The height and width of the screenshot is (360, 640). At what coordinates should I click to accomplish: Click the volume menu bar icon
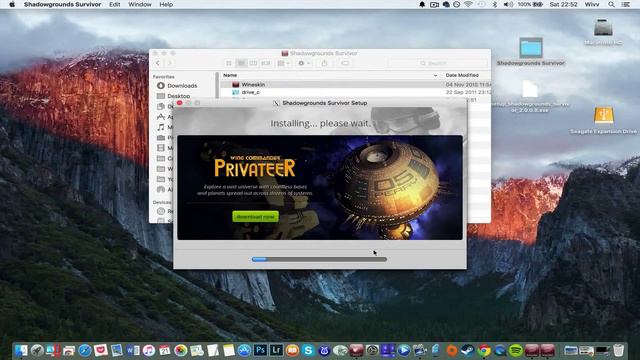click(508, 4)
